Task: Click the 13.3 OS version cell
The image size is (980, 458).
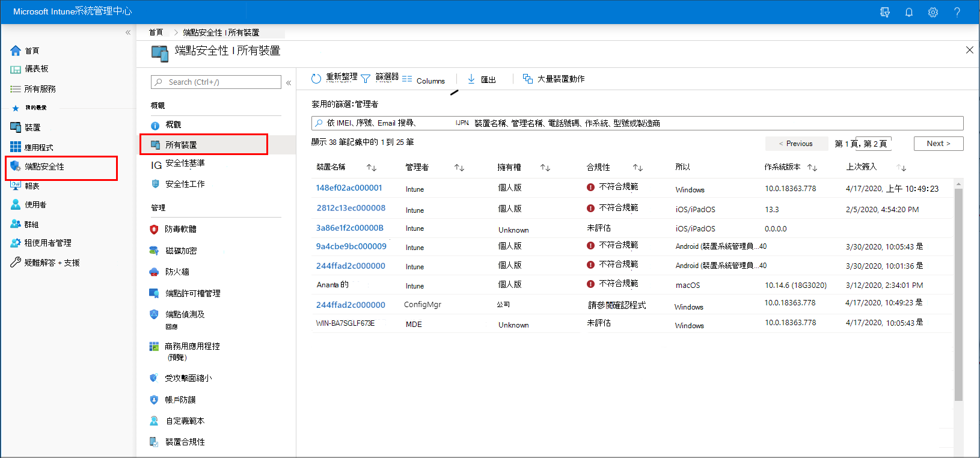Action: click(x=772, y=210)
